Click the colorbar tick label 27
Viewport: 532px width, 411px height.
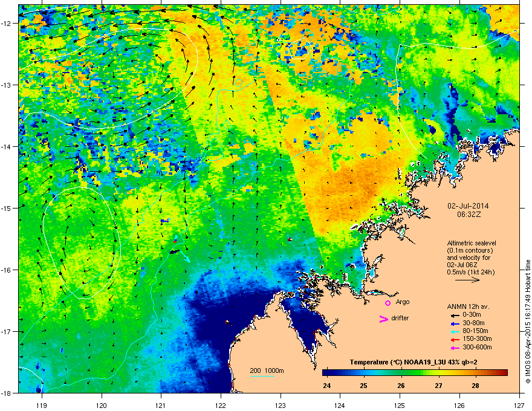click(x=438, y=386)
